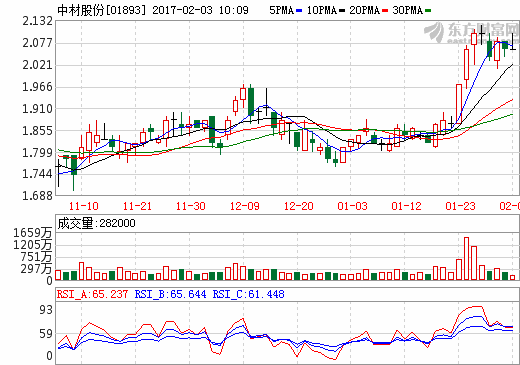Click the black 10PMA color marker
Viewport: 520px width, 365px height.
(342, 11)
